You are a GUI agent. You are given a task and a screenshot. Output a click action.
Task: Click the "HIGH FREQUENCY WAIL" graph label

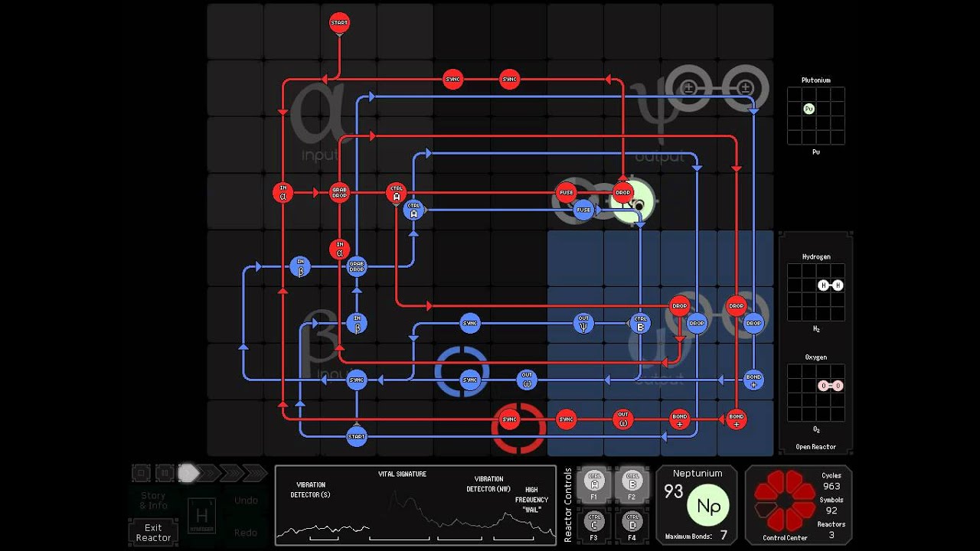pos(531,499)
